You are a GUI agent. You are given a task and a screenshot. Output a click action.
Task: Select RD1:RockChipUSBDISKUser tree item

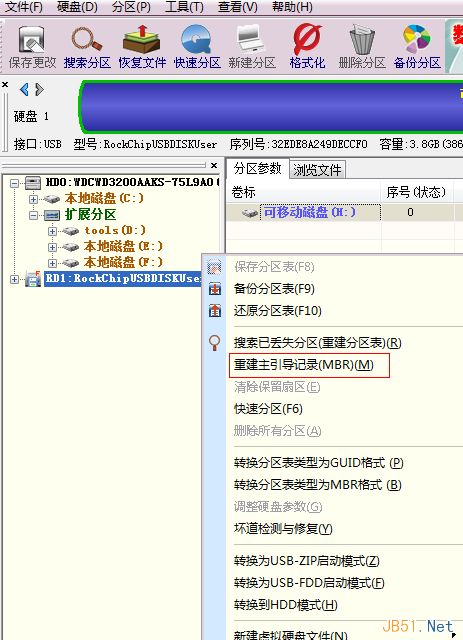123,279
